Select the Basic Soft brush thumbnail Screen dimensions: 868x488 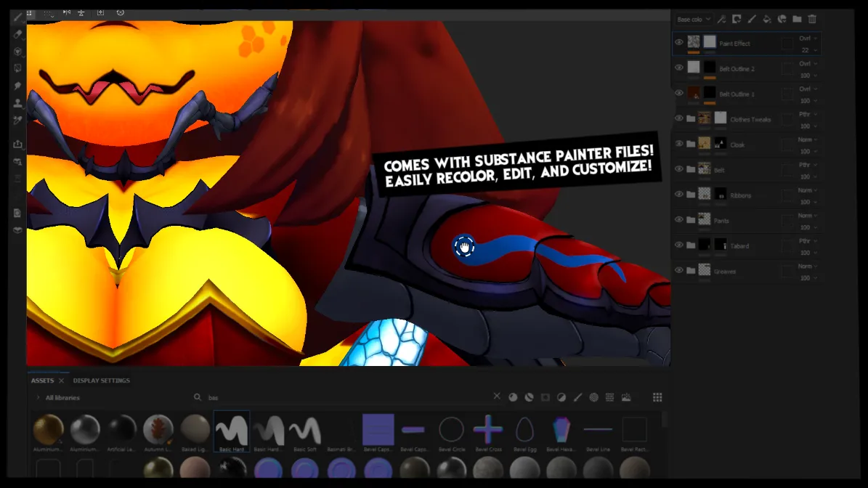point(305,431)
